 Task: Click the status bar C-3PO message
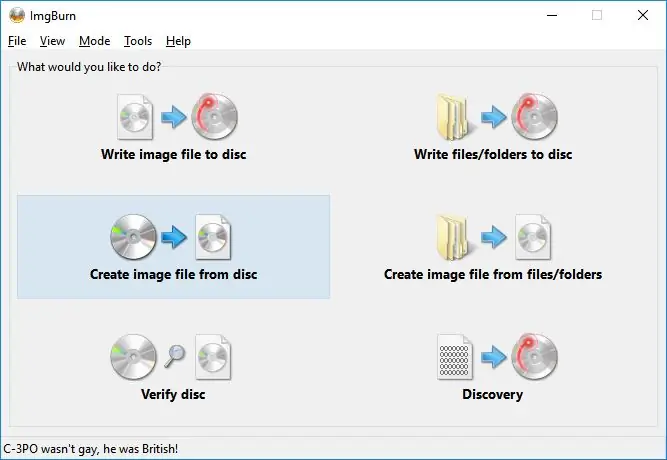coord(91,449)
